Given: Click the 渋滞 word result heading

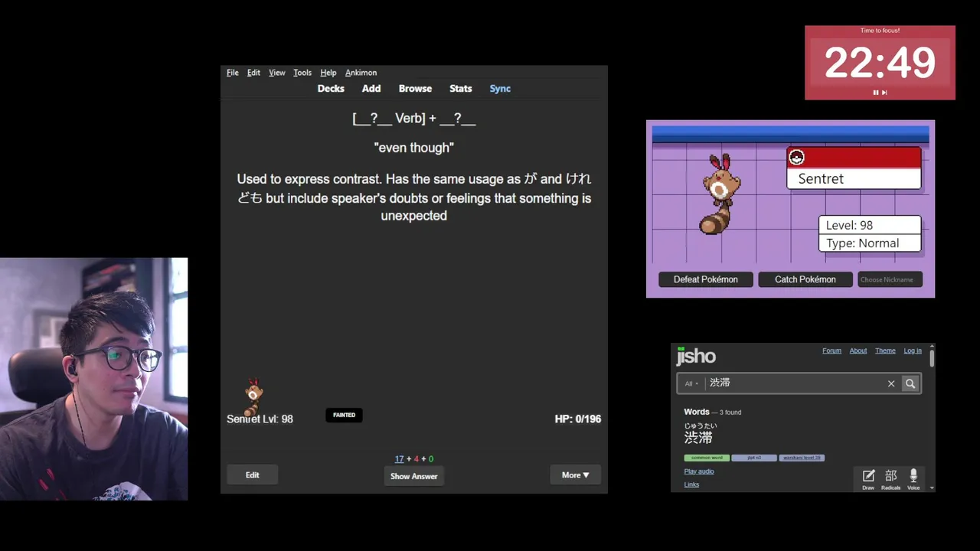Looking at the screenshot, I should click(698, 438).
